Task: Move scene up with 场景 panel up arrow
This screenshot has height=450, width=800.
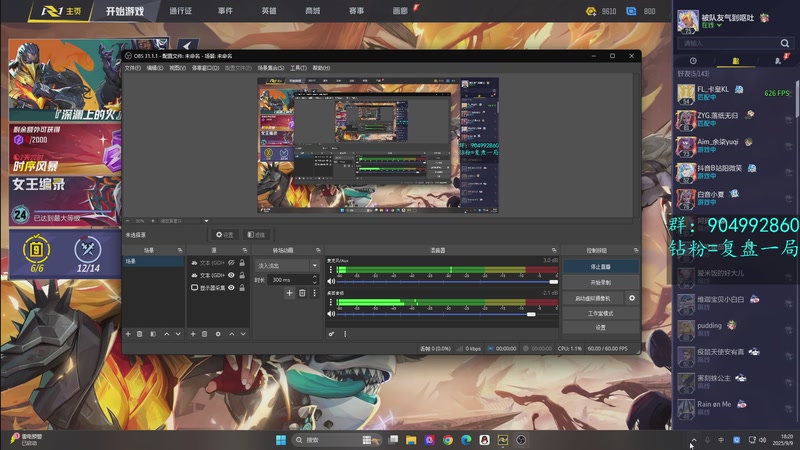Action: [x=167, y=334]
